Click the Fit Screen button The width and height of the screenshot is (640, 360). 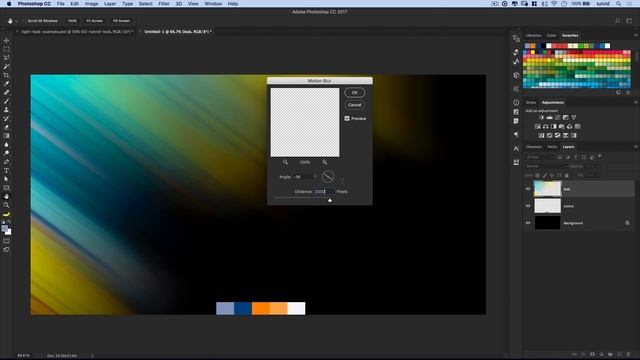point(95,20)
